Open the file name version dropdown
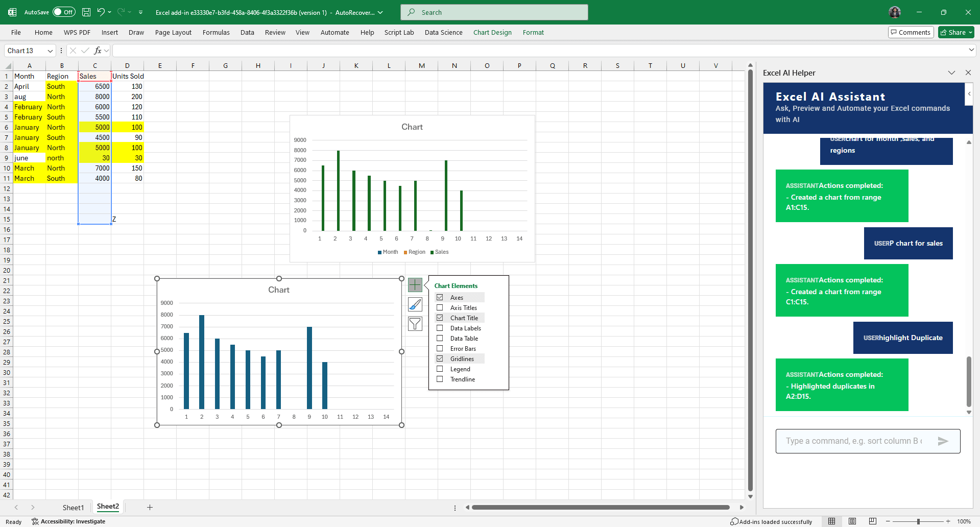 380,12
